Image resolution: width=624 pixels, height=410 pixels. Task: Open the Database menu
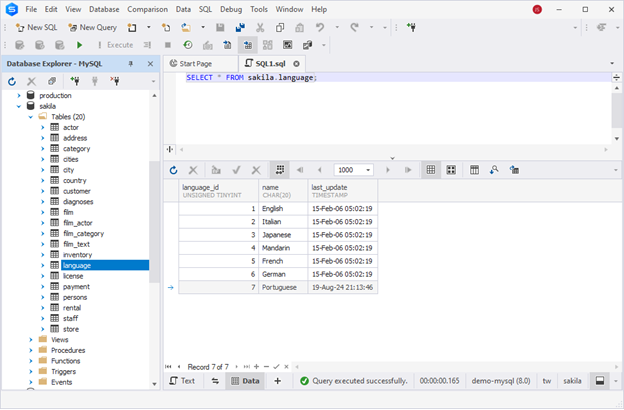tap(106, 9)
